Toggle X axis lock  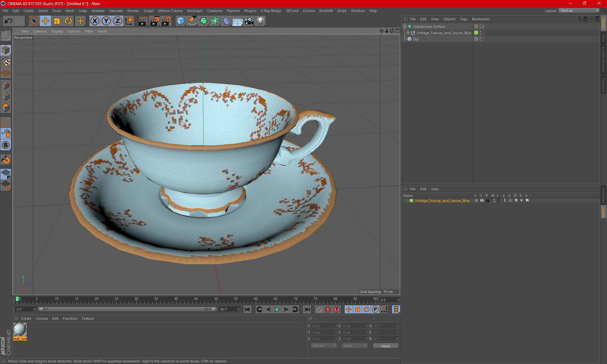[x=95, y=21]
